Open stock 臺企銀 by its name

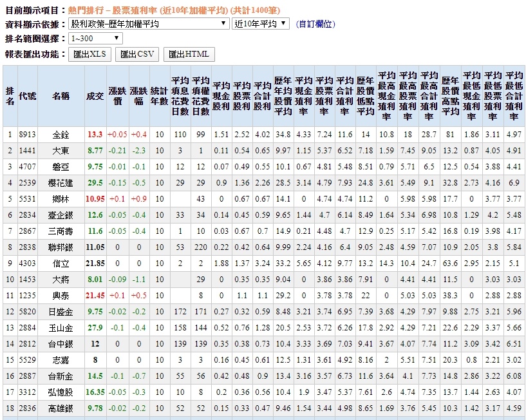pos(61,215)
